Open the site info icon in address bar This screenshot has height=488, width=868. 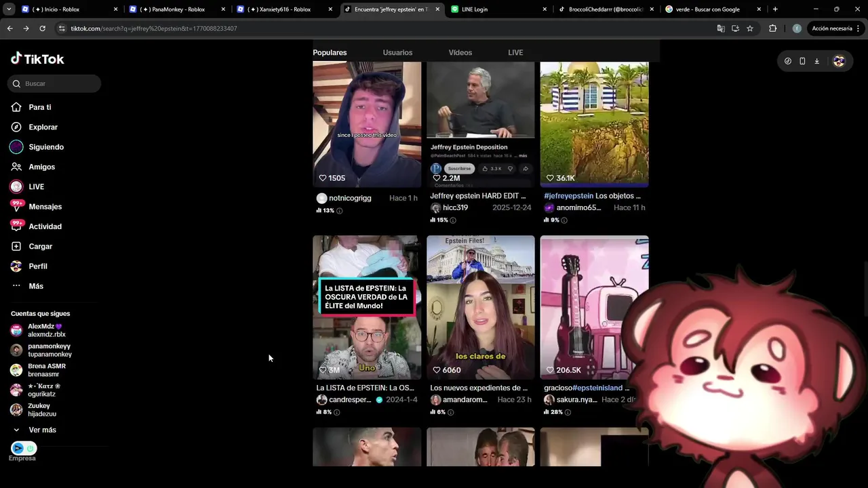(62, 28)
